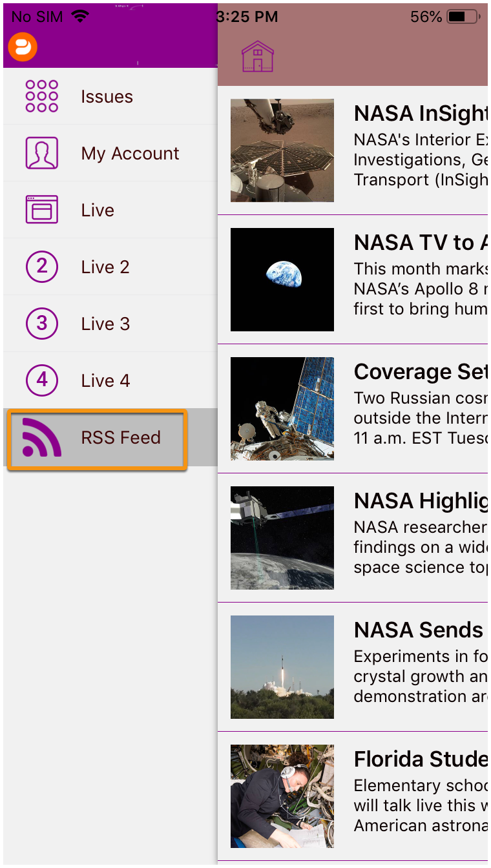
Task: Open the 'Florida Stude' headline
Action: (x=421, y=759)
